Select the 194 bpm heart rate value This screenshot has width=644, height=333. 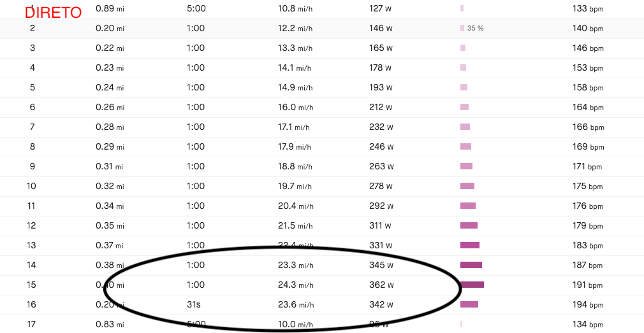click(x=588, y=304)
